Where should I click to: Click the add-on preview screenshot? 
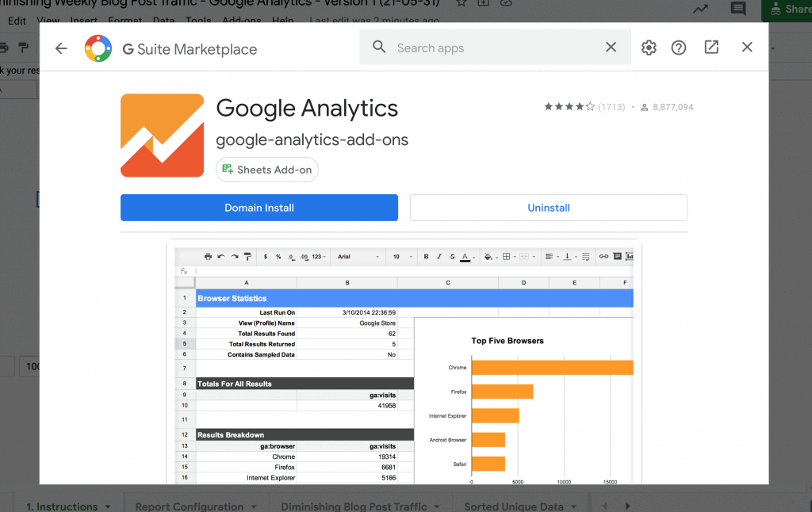404,364
